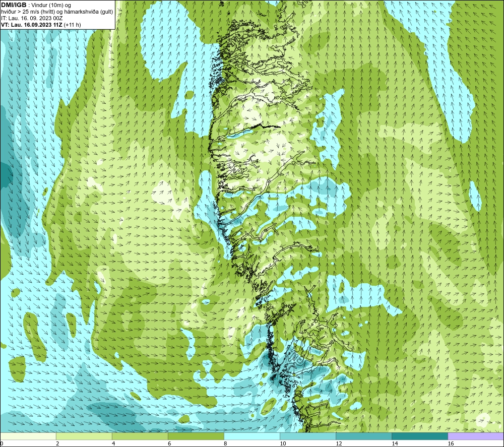
Task: Click the legend scale label "14"
Action: [395, 444]
